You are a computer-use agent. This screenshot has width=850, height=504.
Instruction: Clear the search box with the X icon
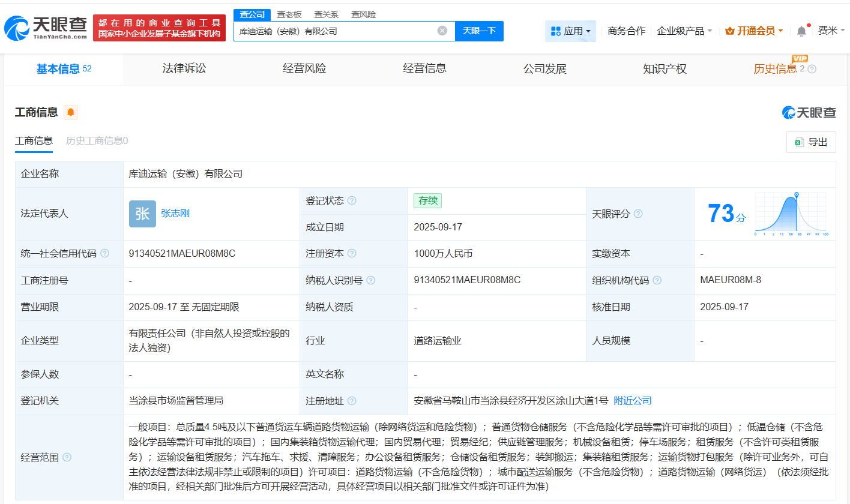[442, 31]
